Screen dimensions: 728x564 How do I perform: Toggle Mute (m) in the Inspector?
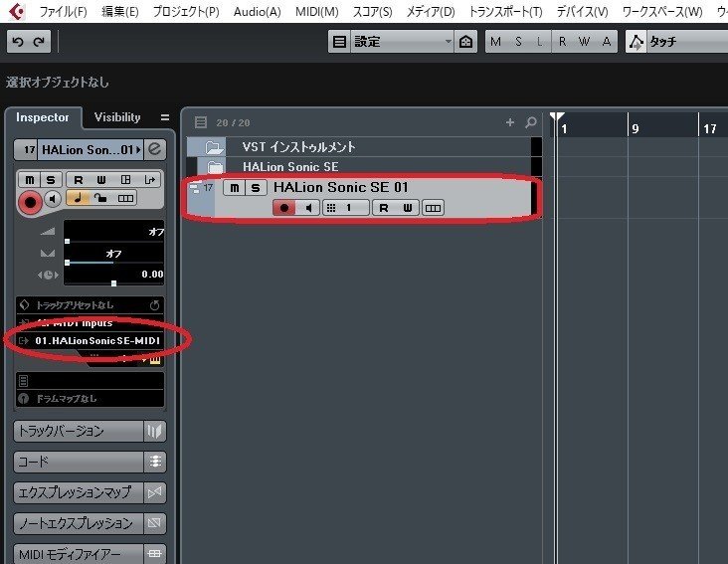(30, 180)
